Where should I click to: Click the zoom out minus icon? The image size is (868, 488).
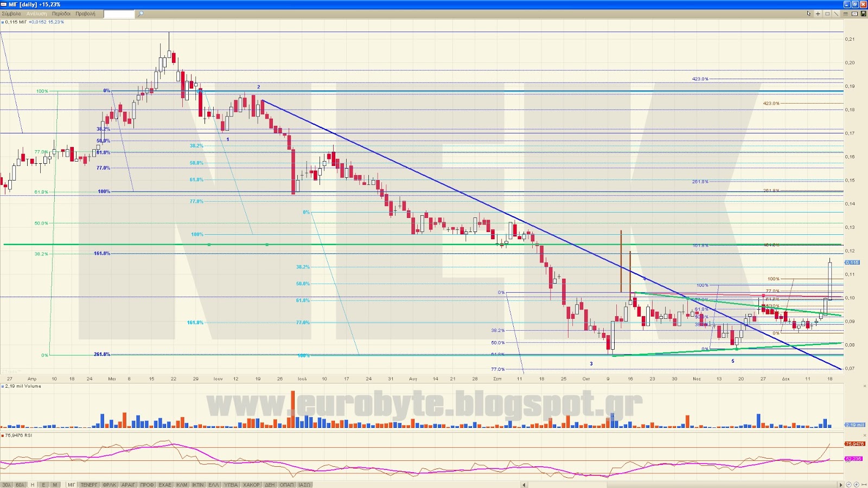849,485
